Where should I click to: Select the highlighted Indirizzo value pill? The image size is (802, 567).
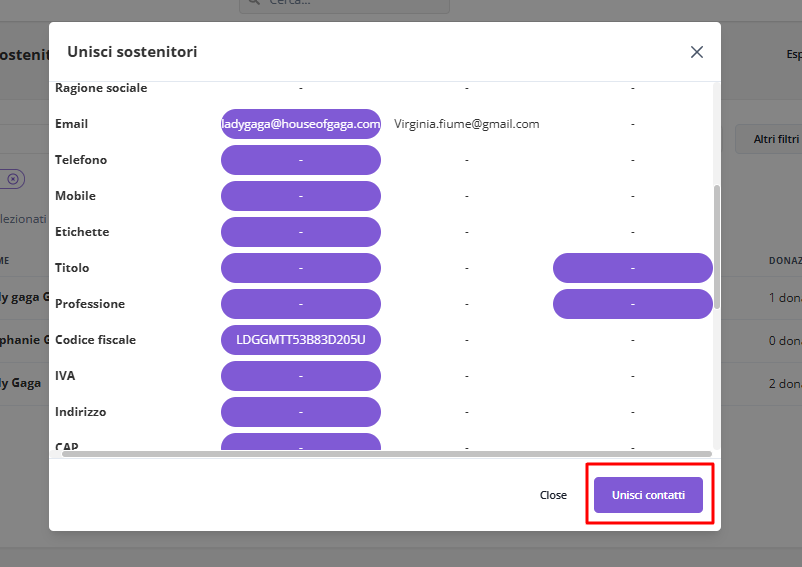[x=301, y=412]
